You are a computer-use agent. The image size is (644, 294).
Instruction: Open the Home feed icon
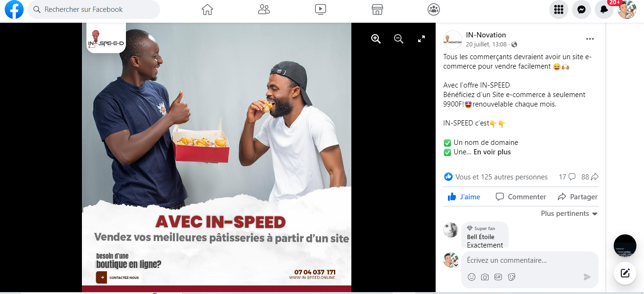tap(207, 9)
